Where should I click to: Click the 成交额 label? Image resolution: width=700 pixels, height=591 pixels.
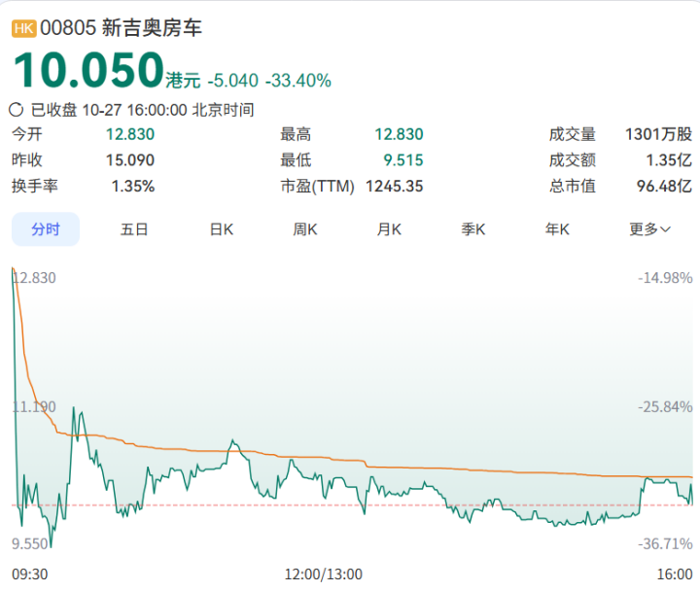(573, 160)
